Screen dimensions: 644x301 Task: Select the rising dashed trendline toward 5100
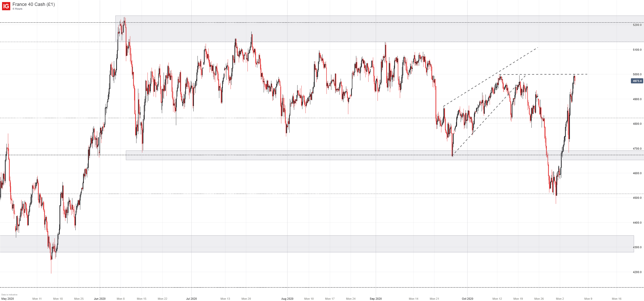point(491,77)
